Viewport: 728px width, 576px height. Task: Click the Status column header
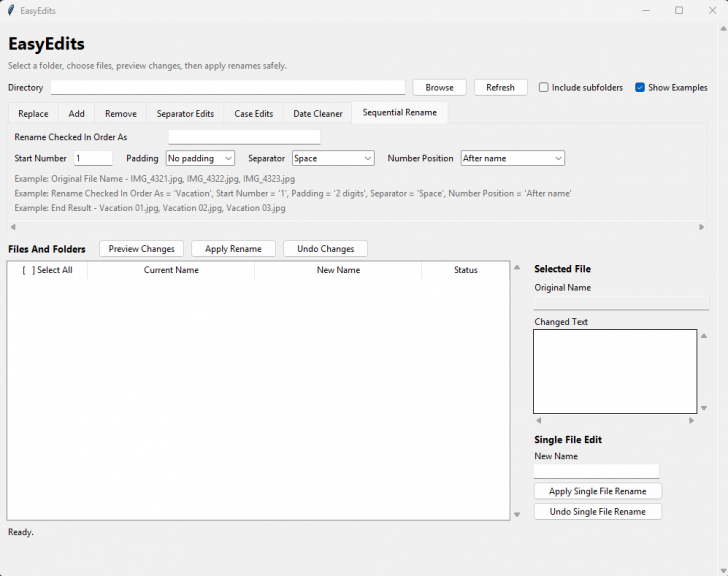466,270
